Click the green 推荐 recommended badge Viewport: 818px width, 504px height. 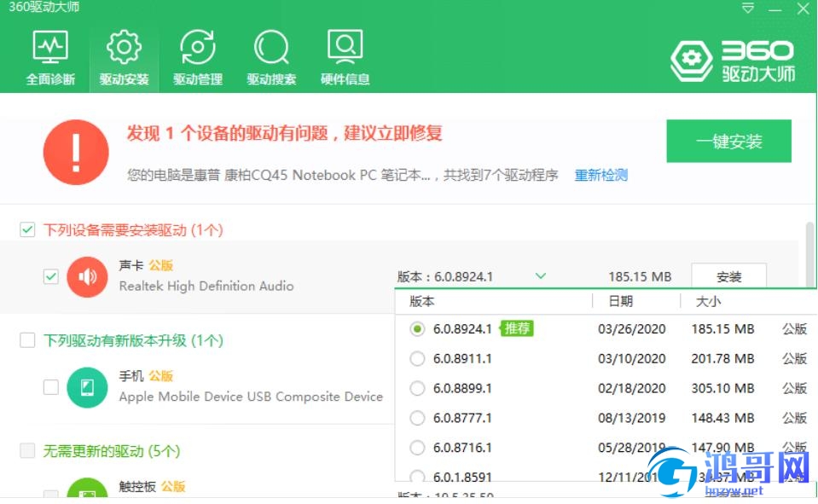(517, 328)
